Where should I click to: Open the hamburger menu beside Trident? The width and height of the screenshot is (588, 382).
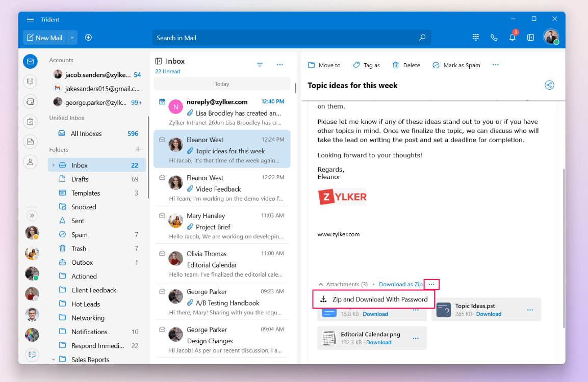31,19
